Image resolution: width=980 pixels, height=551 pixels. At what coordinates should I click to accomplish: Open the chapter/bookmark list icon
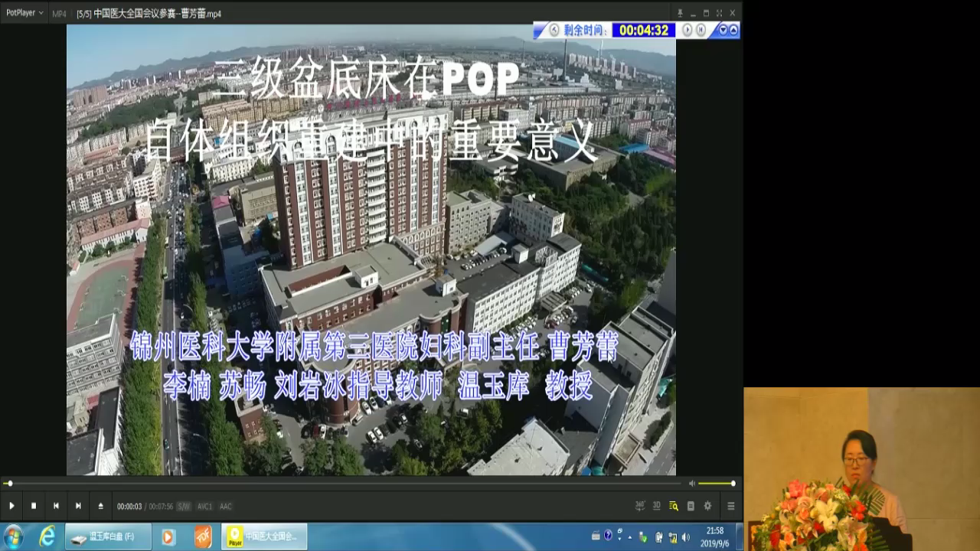[691, 506]
